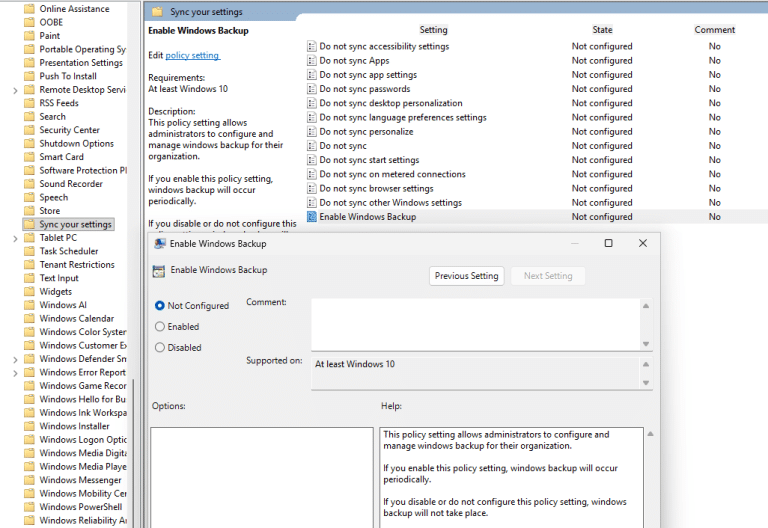Click policy icon beside Do not sync personalize
Viewport: 768px width, 528px height.
coord(312,132)
